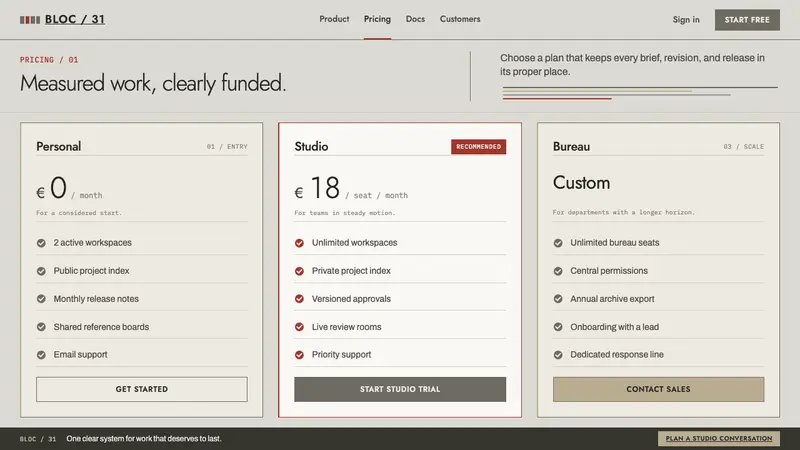Click the 'PRICING / 01' label
The width and height of the screenshot is (800, 450).
pyautogui.click(x=49, y=60)
